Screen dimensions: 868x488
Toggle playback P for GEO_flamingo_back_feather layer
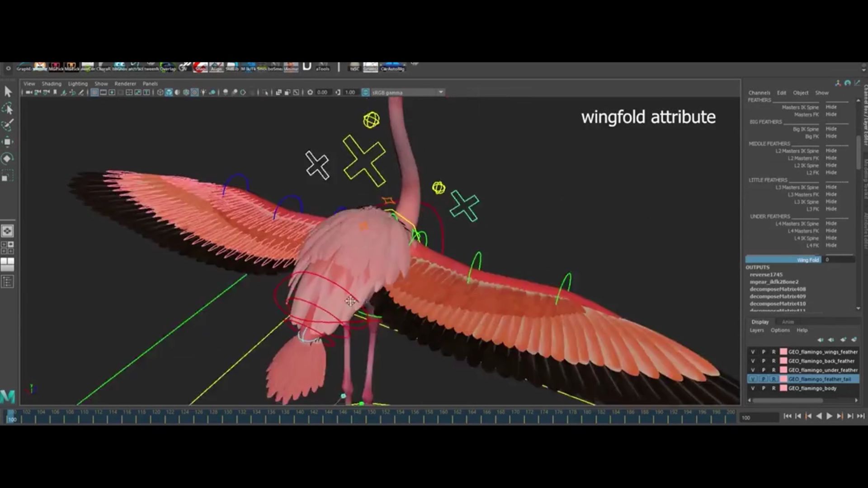pyautogui.click(x=764, y=361)
